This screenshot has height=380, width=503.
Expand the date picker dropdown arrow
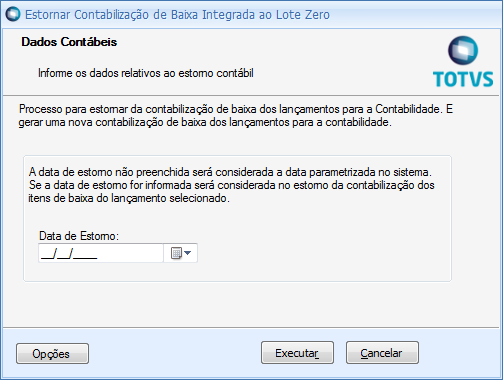pyautogui.click(x=187, y=253)
